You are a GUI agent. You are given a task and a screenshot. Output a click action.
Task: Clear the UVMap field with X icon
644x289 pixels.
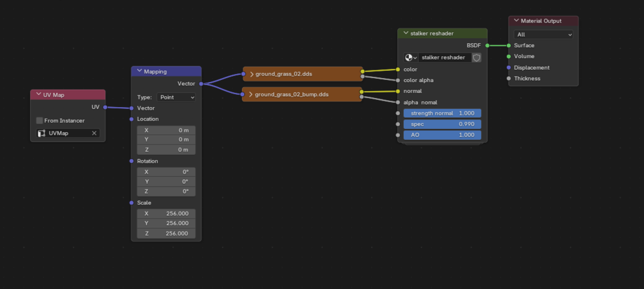point(94,134)
